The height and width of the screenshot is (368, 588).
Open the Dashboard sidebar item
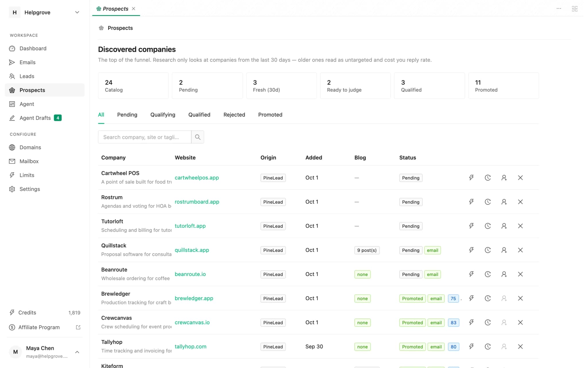[x=45, y=48]
